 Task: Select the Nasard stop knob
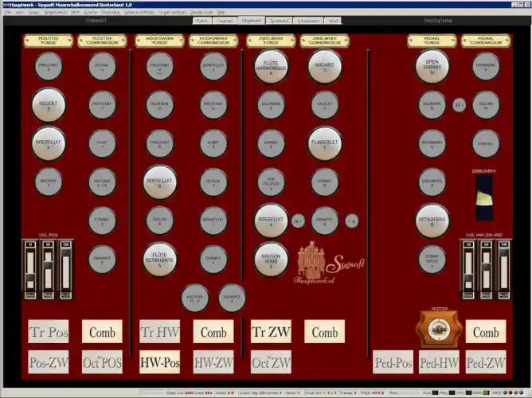coord(324,67)
